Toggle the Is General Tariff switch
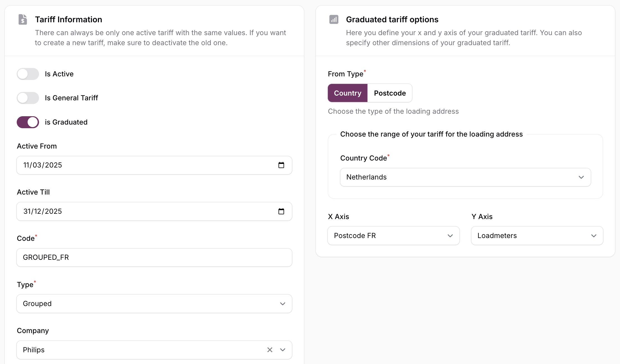 tap(28, 98)
